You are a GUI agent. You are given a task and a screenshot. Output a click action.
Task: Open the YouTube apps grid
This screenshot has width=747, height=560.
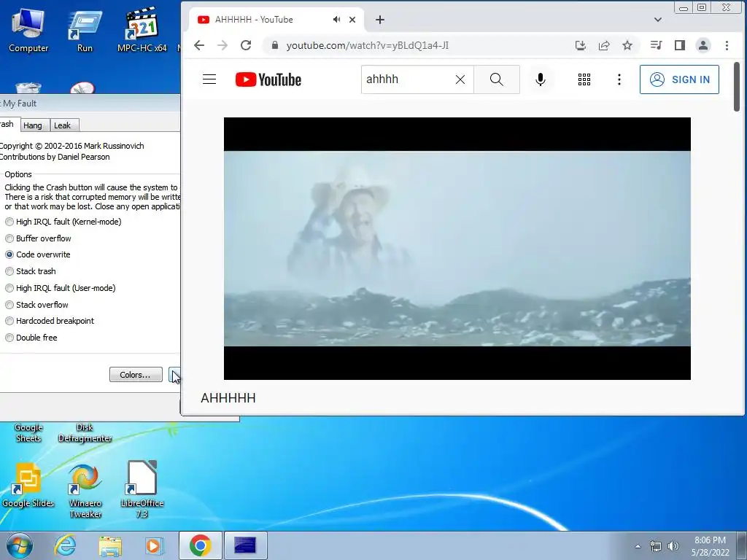click(584, 79)
